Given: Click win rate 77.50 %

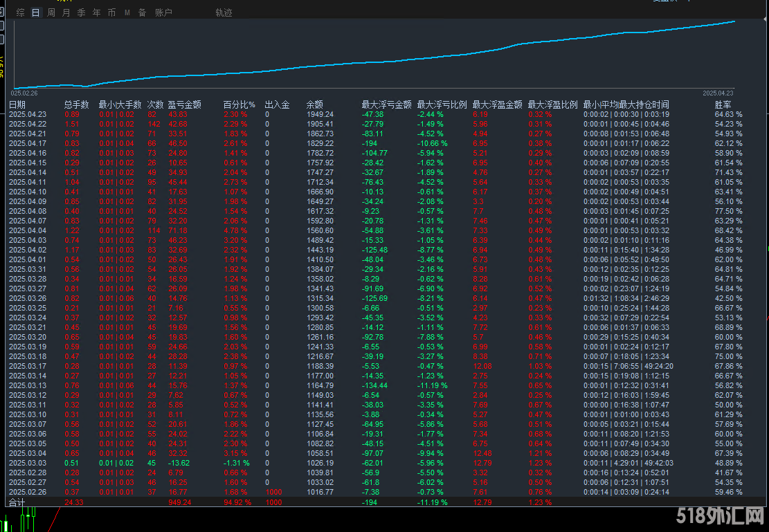Looking at the screenshot, I should tap(729, 211).
